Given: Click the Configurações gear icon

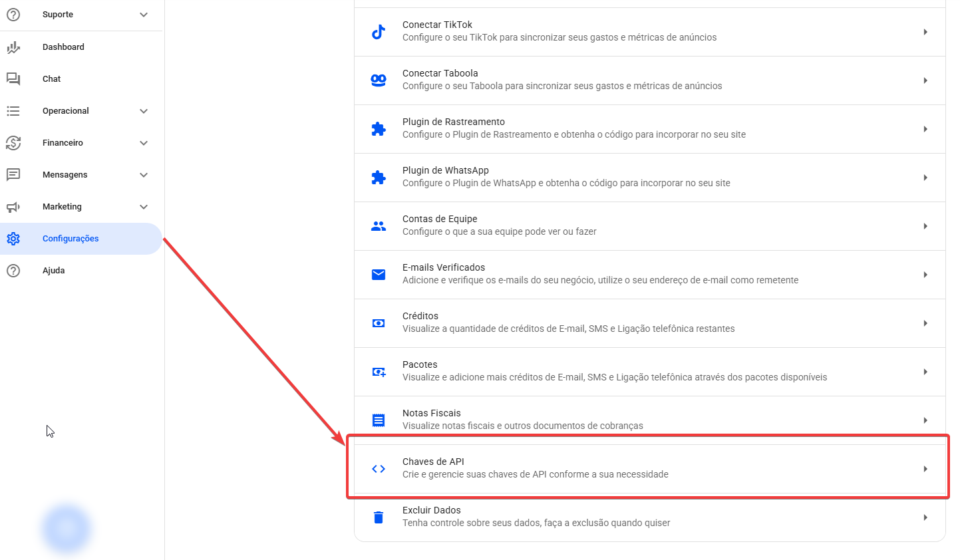Looking at the screenshot, I should coord(13,239).
